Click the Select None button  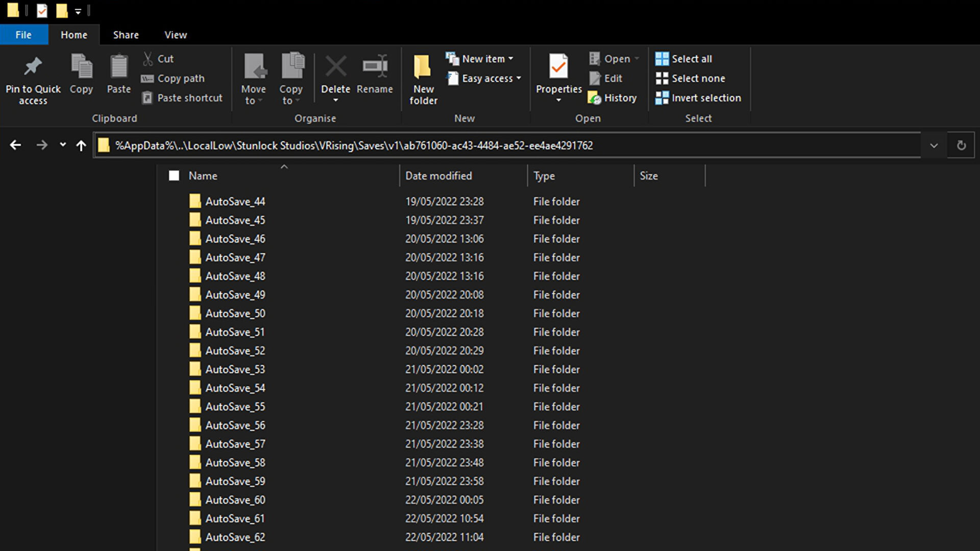coord(698,78)
